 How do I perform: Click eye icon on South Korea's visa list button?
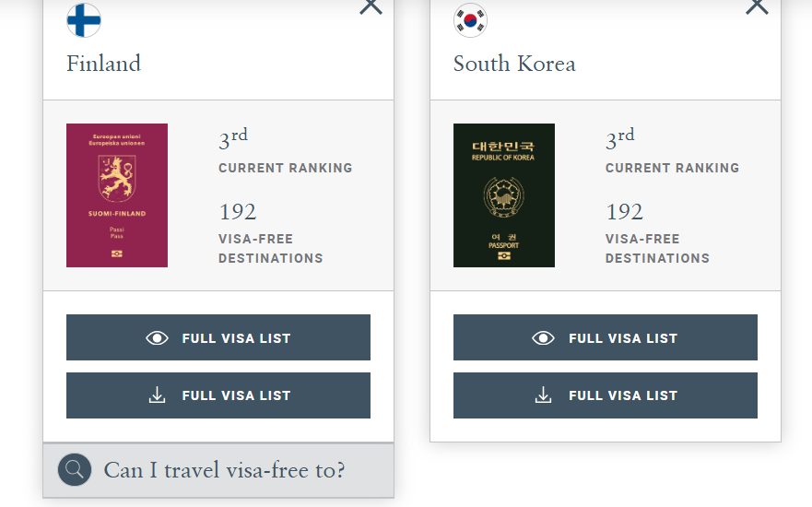[544, 338]
